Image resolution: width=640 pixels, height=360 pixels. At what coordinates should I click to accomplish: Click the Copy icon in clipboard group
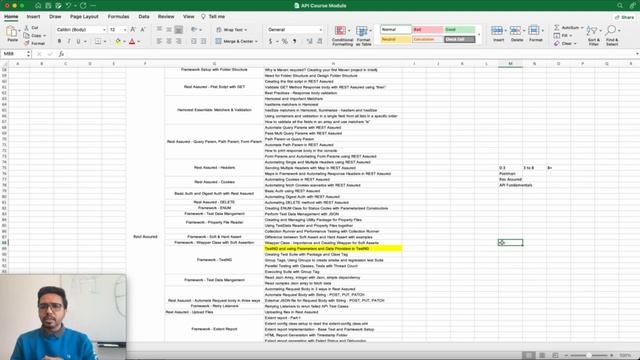point(27,36)
